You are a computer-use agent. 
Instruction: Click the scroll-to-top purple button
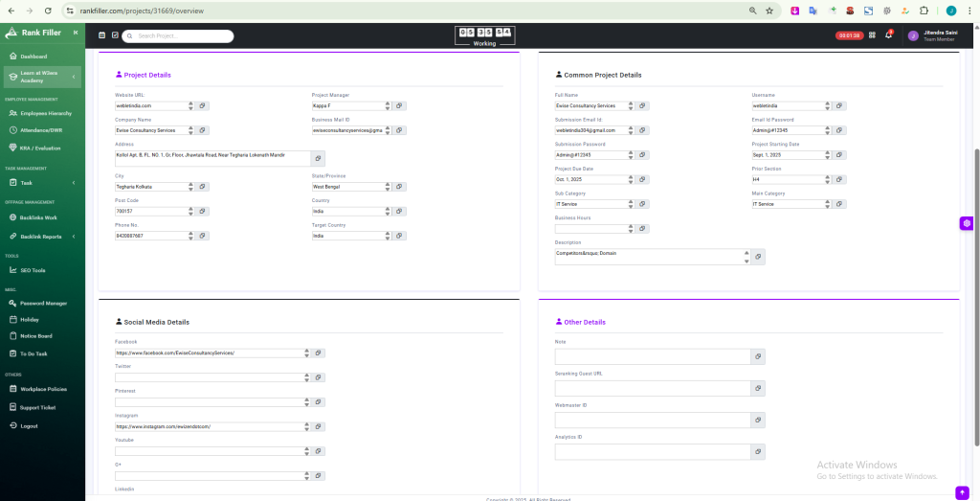962,492
